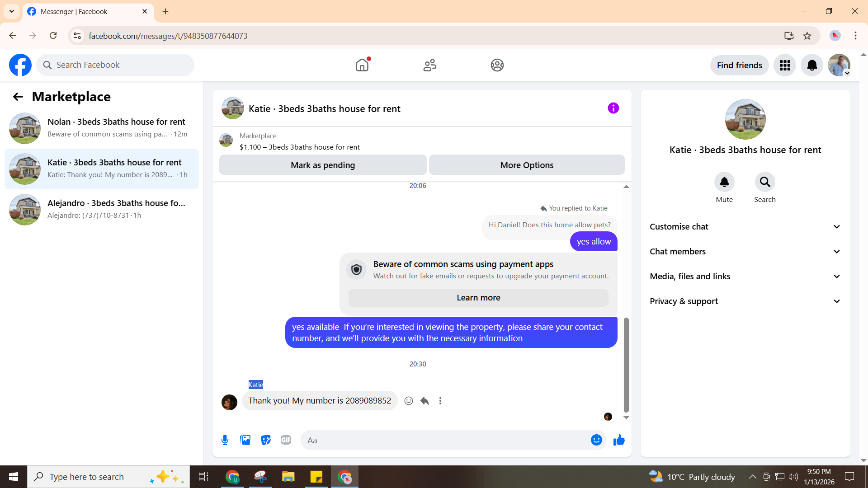React to Katie's message with emoji icon
Screen dimensions: 868x488
pyautogui.click(x=409, y=401)
